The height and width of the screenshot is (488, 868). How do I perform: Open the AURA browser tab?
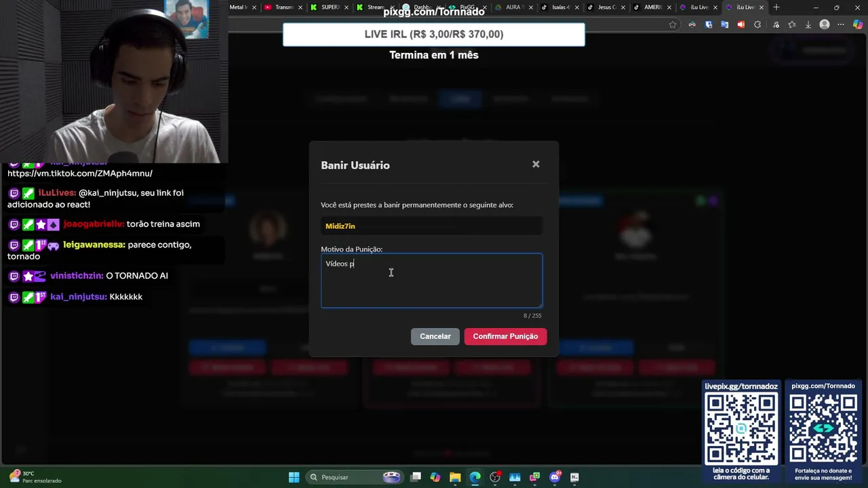tap(514, 7)
